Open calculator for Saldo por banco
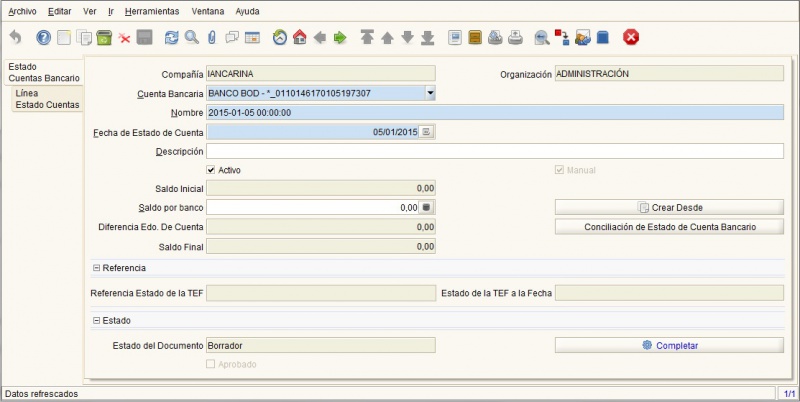This screenshot has width=800, height=402. point(427,208)
